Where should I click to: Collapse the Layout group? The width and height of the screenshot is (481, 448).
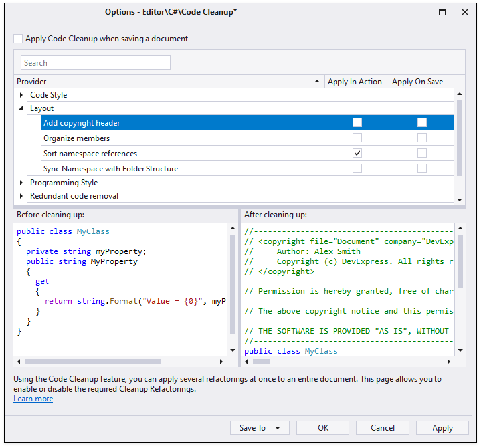click(x=21, y=108)
